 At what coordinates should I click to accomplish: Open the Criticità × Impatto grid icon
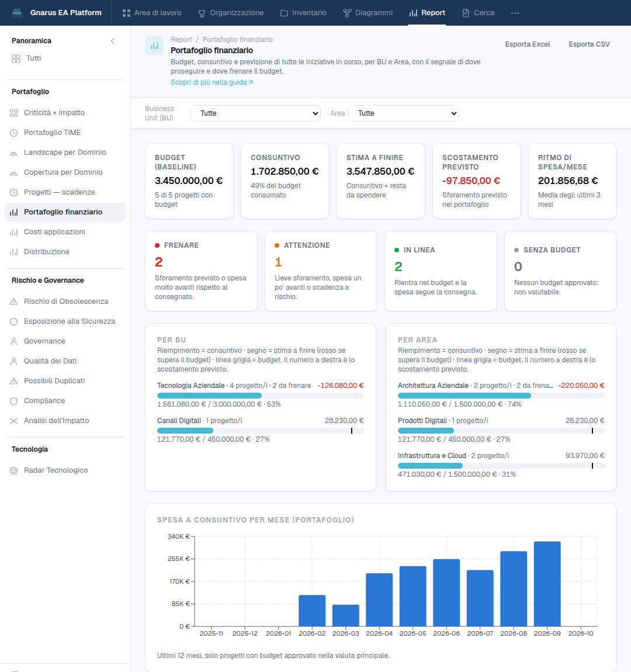point(13,113)
